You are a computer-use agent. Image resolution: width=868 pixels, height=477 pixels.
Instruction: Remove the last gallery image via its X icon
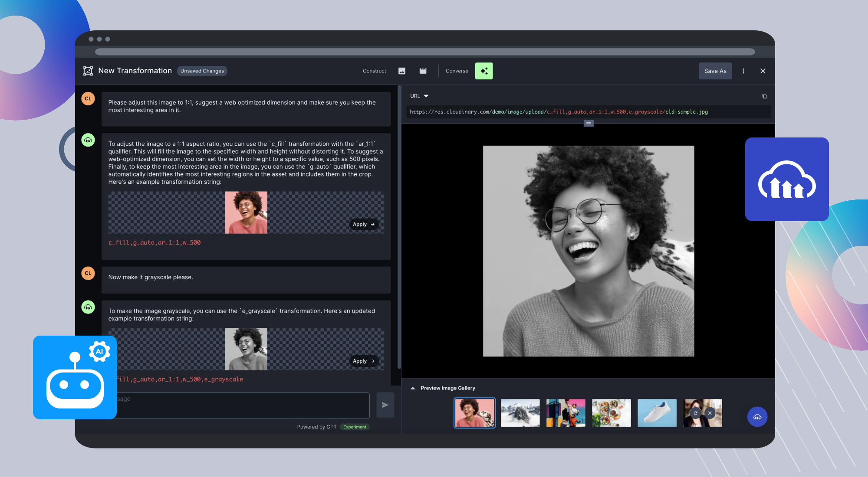(710, 413)
